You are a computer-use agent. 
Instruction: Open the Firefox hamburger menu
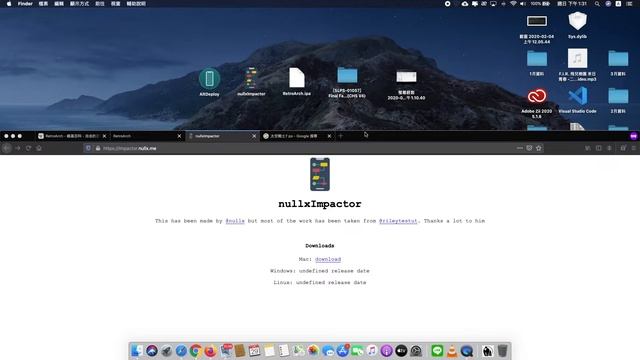[633, 148]
